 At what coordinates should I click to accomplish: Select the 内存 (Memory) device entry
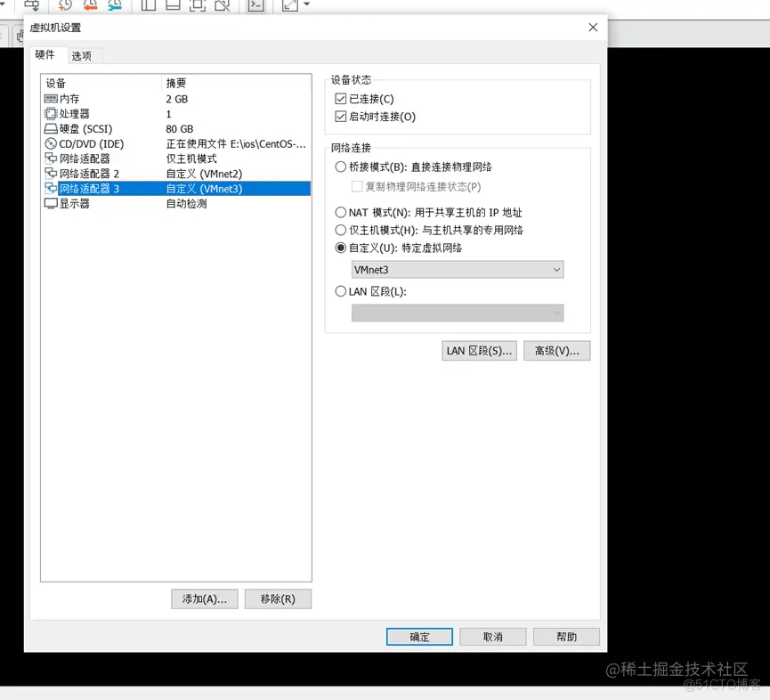(71, 98)
